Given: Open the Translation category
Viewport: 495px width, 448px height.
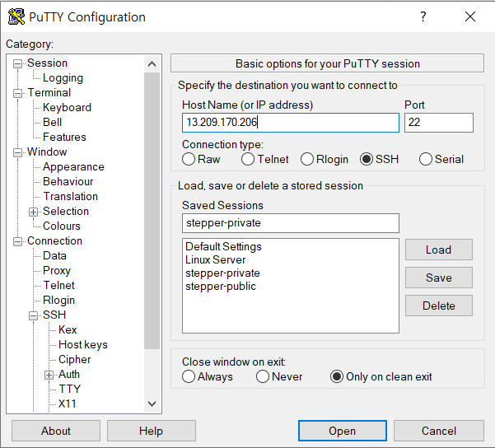Looking at the screenshot, I should coord(70,196).
